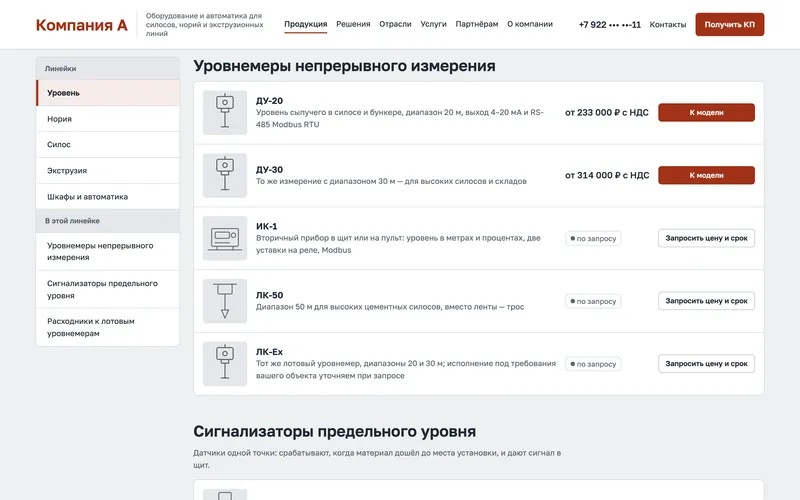Viewport: 800px width, 500px height.
Task: Click the heading Сигнализаторы предельного уровня
Action: pyautogui.click(x=335, y=432)
